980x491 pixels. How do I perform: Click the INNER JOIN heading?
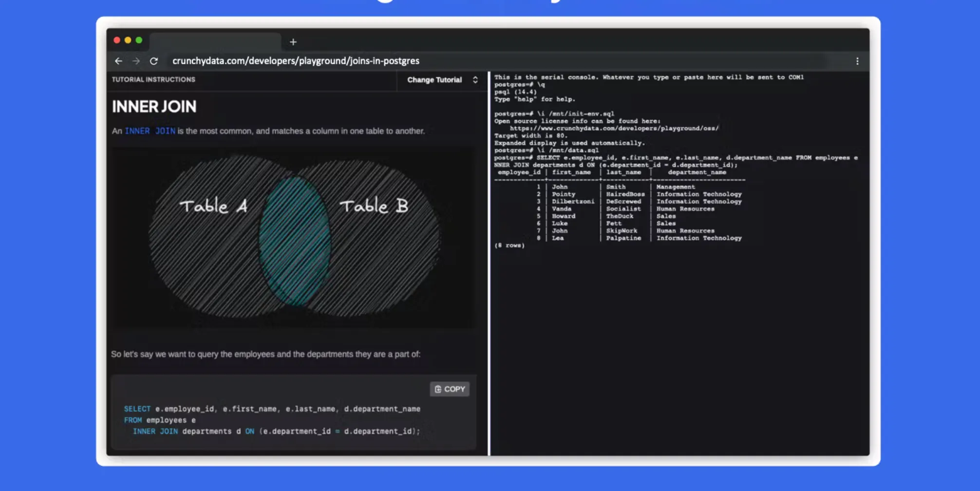[154, 107]
